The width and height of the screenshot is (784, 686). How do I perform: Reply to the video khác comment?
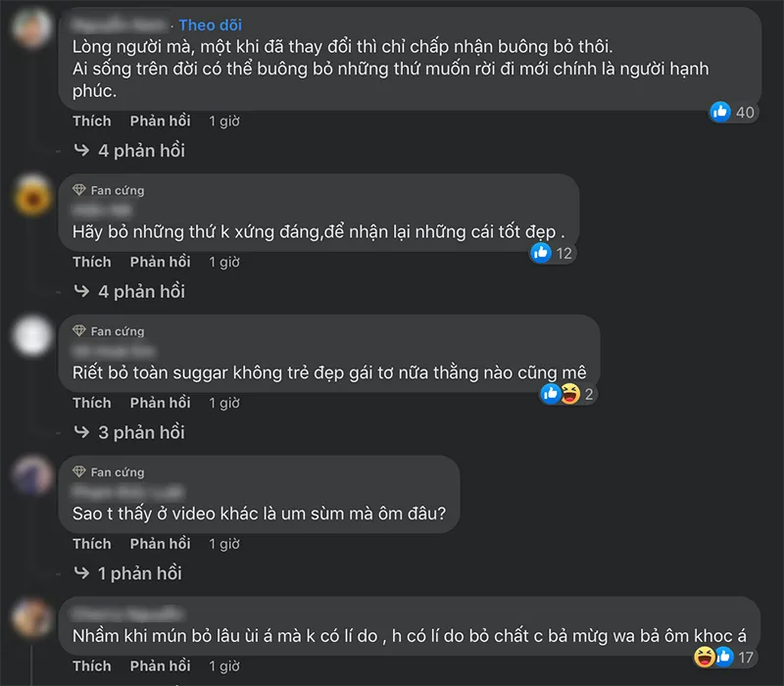[x=160, y=544]
